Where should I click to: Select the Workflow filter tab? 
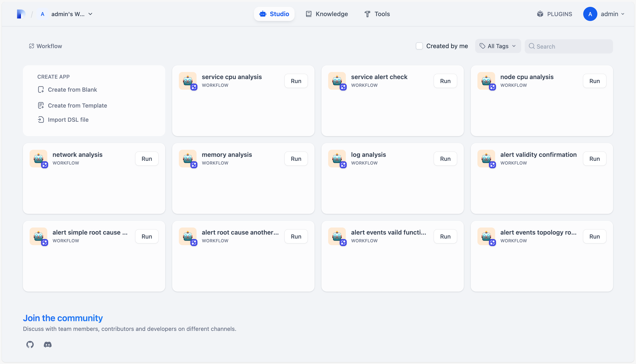(x=45, y=46)
